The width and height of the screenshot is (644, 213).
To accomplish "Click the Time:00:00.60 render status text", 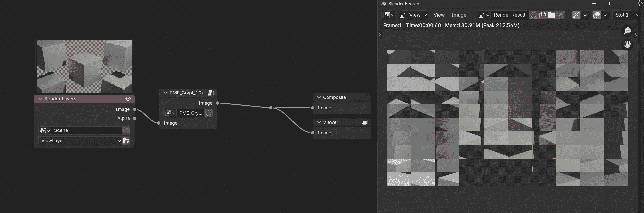I will click(424, 25).
